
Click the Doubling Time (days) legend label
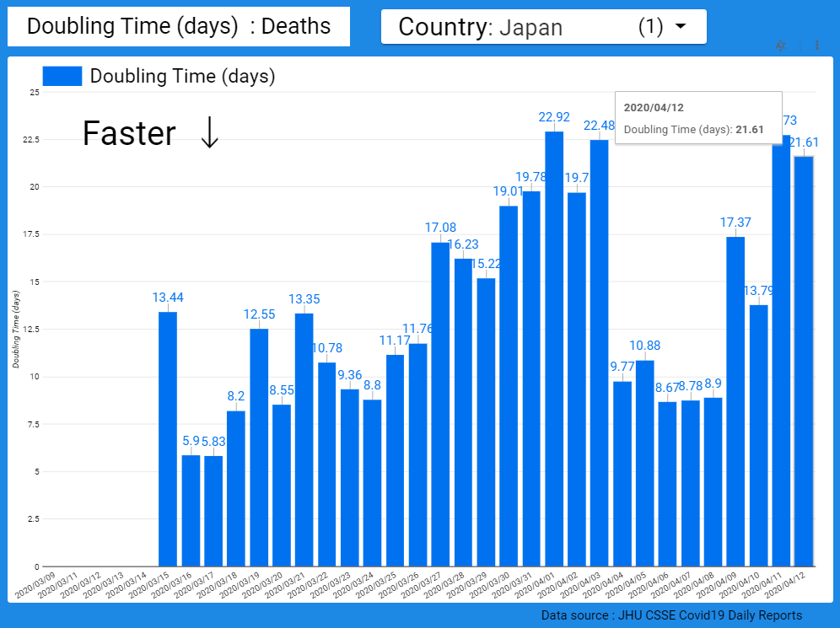pos(182,76)
